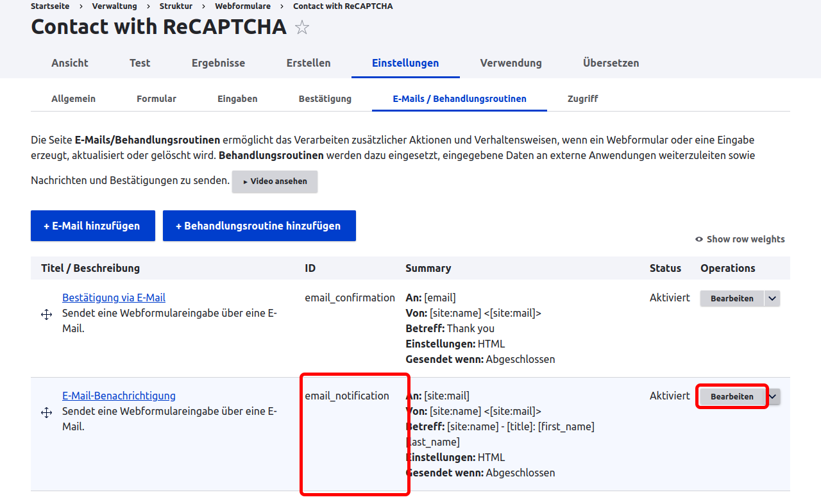Viewport: 821px width, 504px height.
Task: Click the Status column header
Action: 665,268
